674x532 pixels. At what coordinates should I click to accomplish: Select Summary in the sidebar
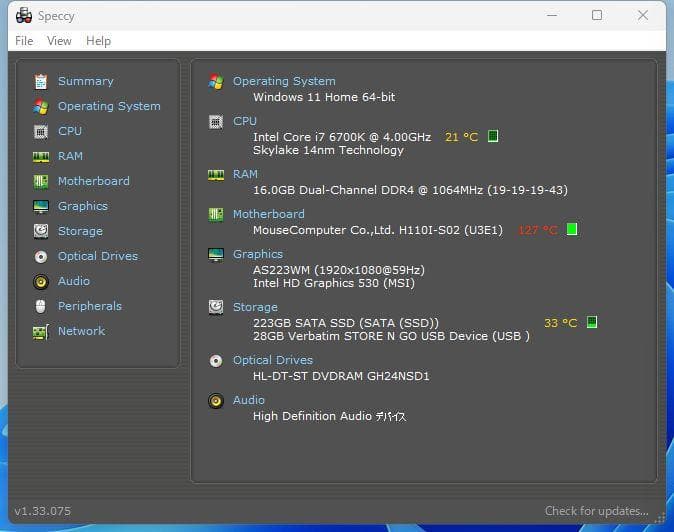[86, 81]
